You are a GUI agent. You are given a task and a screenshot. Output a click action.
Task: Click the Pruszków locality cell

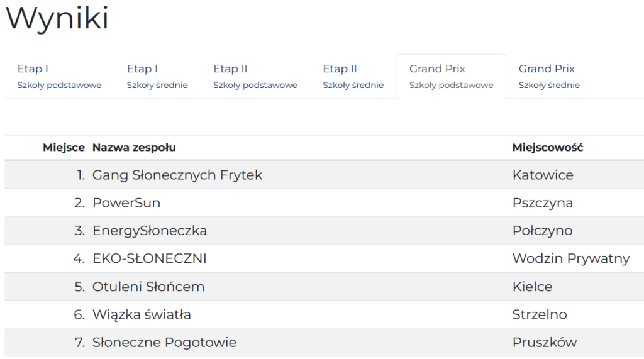pos(545,343)
